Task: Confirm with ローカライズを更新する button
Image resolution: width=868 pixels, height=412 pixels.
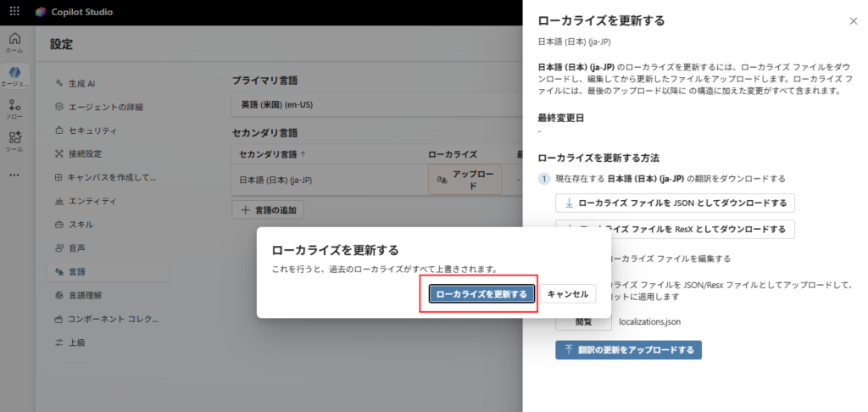Action: 481,294
